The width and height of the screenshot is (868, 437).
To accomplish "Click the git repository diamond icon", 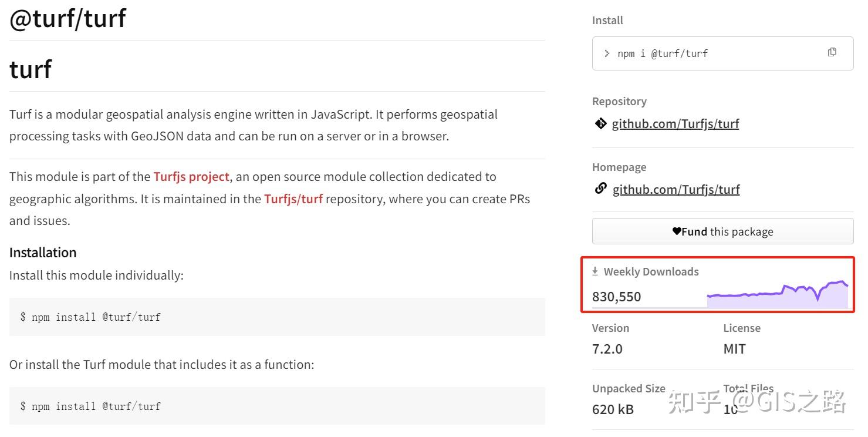I will (x=600, y=123).
